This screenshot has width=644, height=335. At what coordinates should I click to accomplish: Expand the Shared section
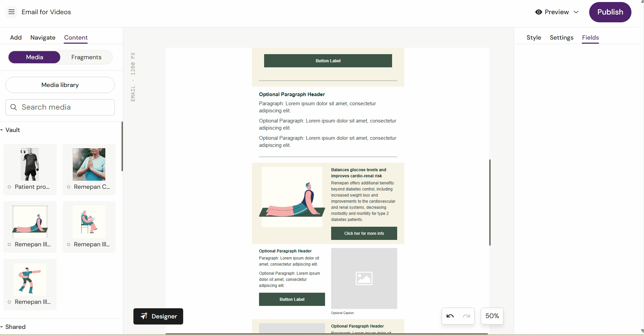2,327
